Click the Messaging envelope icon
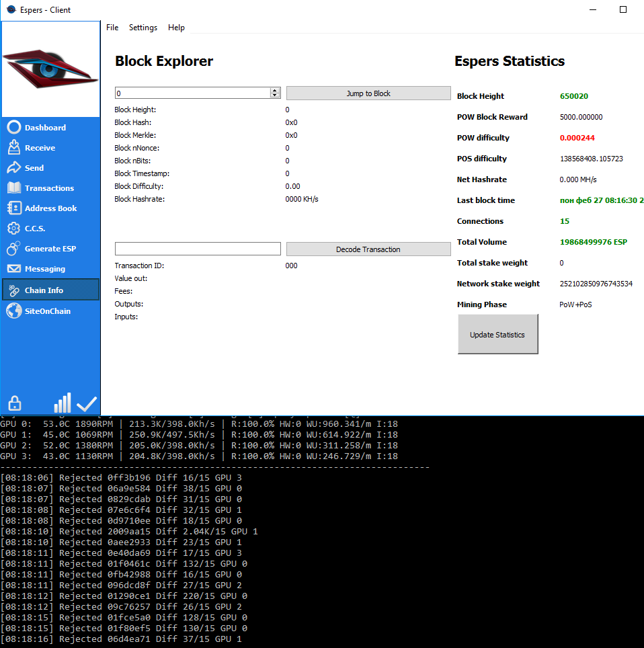 coord(14,269)
